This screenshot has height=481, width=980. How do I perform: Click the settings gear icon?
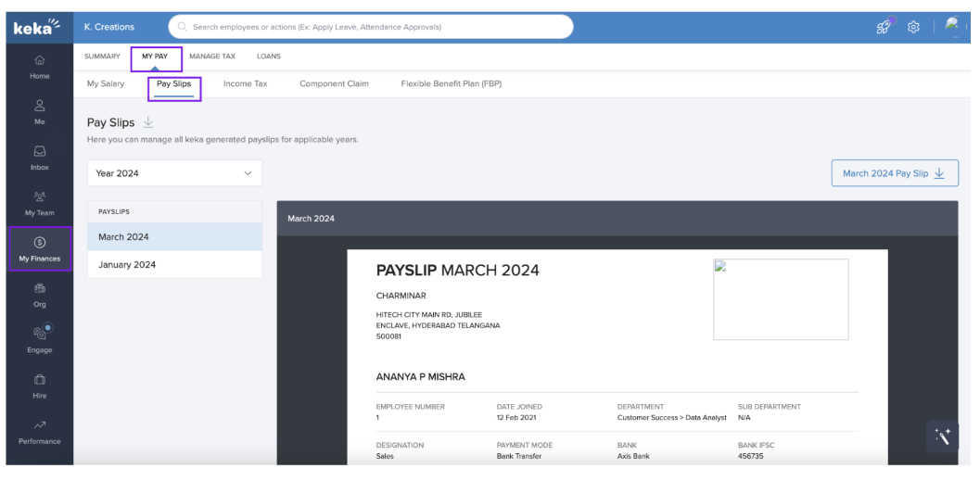click(x=913, y=27)
